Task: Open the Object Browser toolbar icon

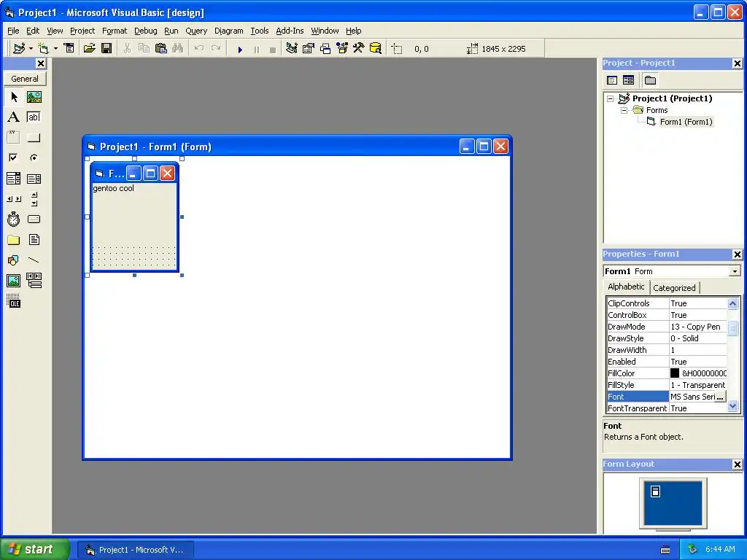Action: 342,49
